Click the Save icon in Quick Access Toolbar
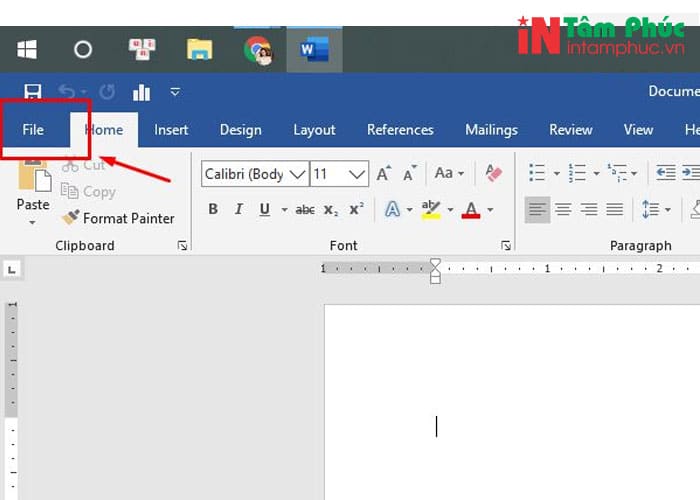The height and width of the screenshot is (500, 700). [33, 92]
